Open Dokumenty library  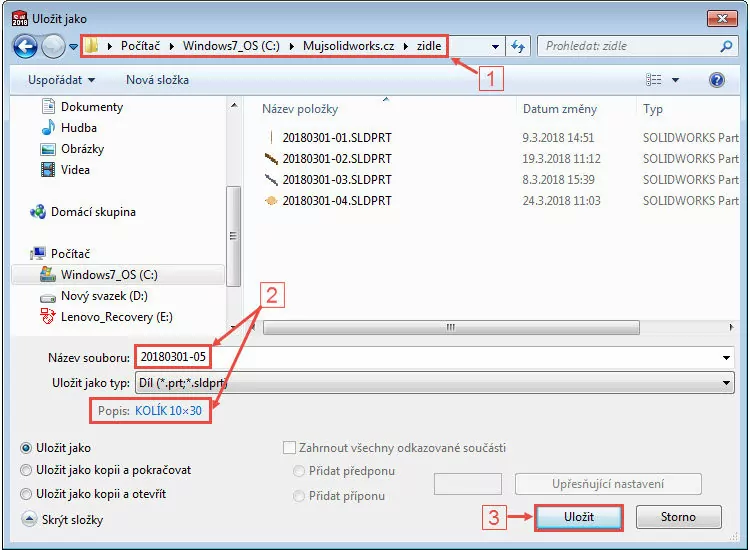tap(92, 107)
